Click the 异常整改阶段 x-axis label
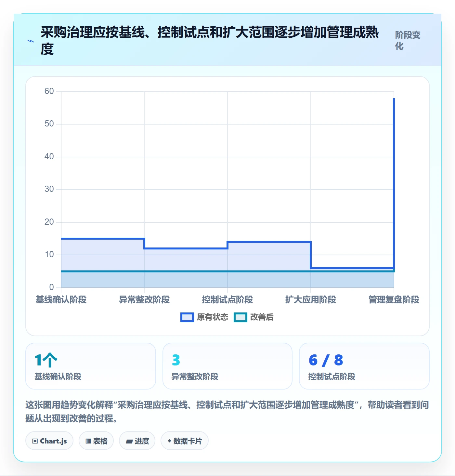The width and height of the screenshot is (455, 476). click(x=144, y=299)
